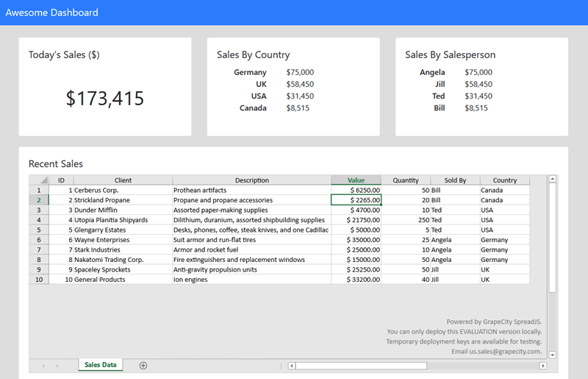This screenshot has height=379, width=588.
Task: Select the Dunder Mifflin cell
Action: point(123,210)
